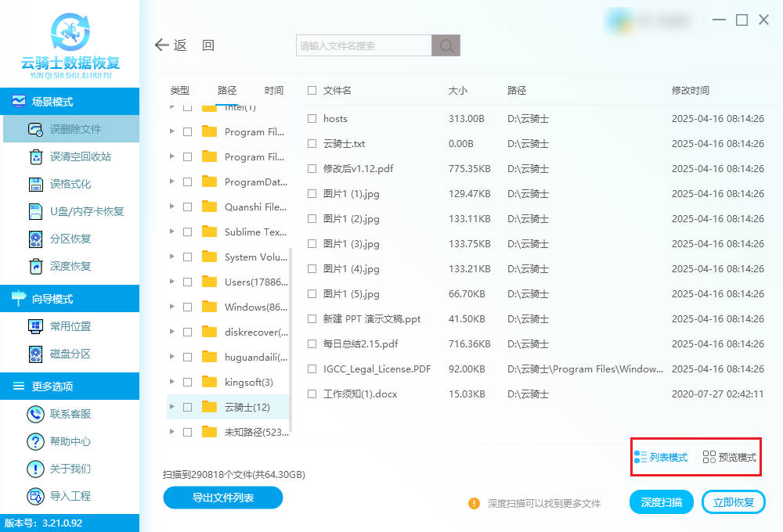Choose the 误格式化 disk icon
Image resolution: width=783 pixels, height=532 pixels.
35,184
